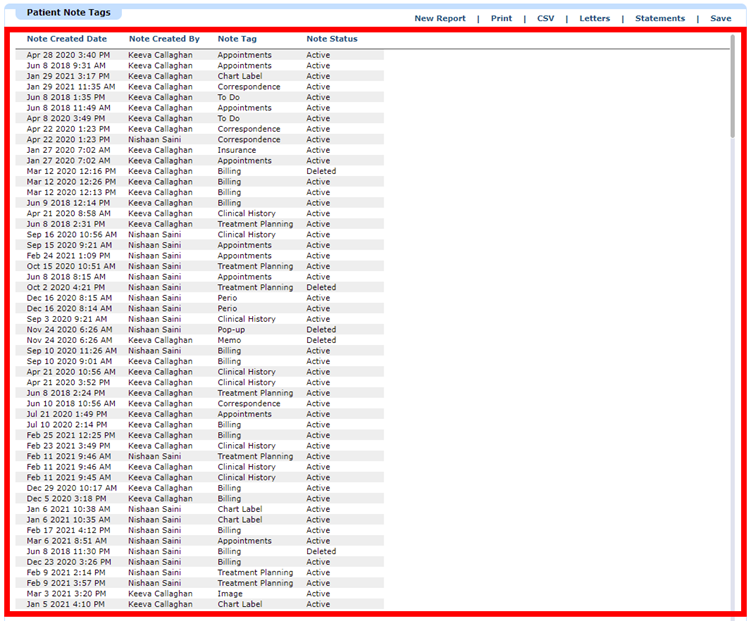751x621 pixels.
Task: Sort by Note Created By column
Action: 164,39
